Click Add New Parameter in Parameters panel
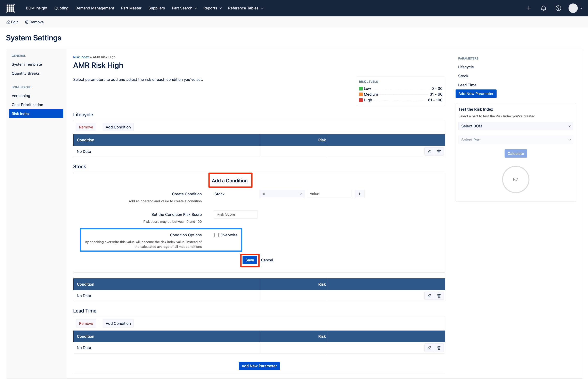 (476, 94)
